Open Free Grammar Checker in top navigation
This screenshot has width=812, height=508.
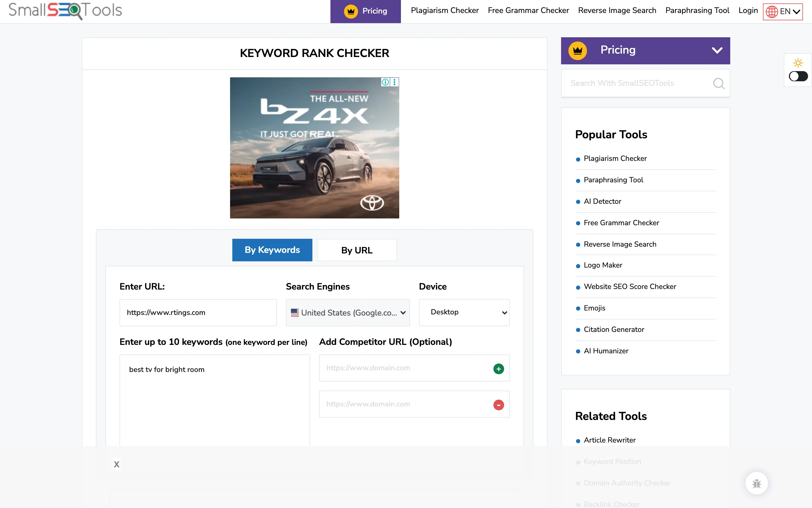pos(528,11)
